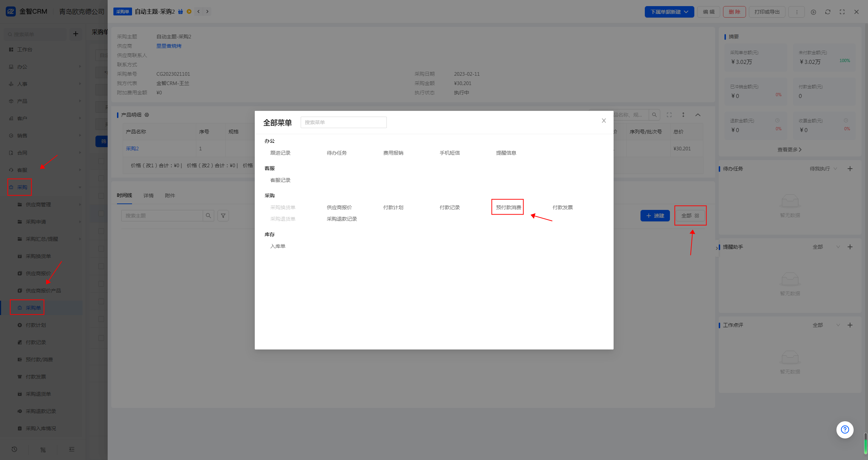Click the refresh icon in header

click(828, 12)
